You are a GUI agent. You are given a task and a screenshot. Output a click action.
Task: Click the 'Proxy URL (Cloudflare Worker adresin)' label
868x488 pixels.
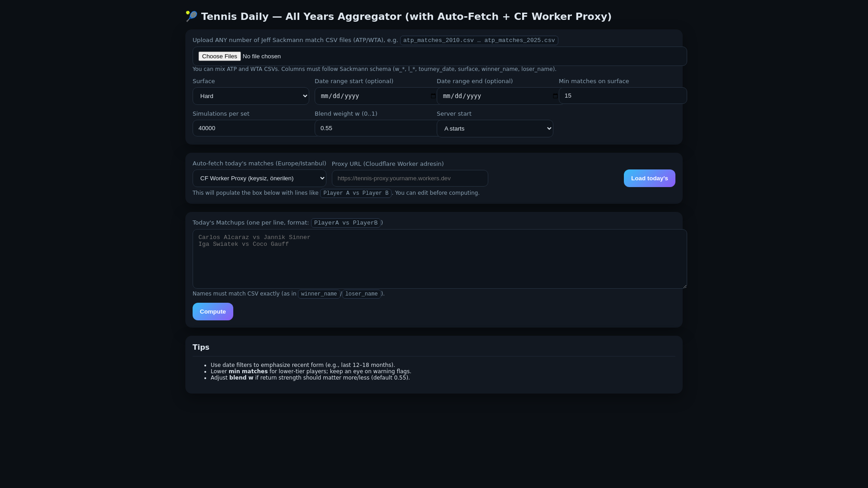(x=388, y=164)
